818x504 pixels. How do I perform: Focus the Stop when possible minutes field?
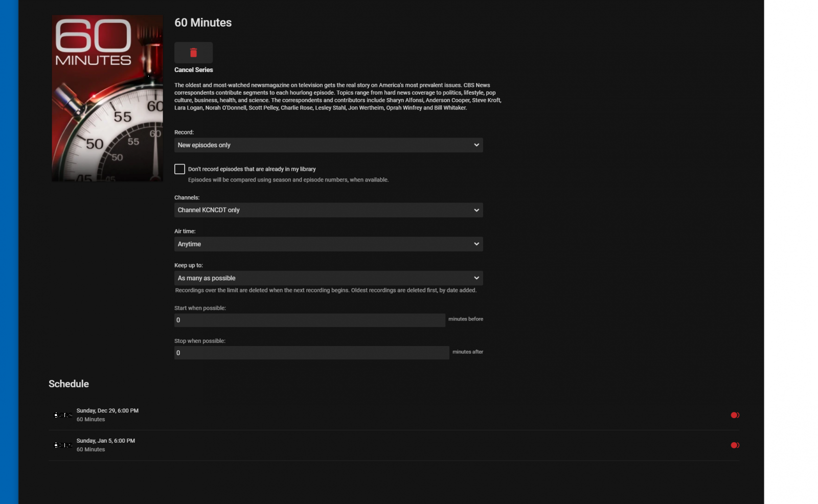click(x=311, y=353)
